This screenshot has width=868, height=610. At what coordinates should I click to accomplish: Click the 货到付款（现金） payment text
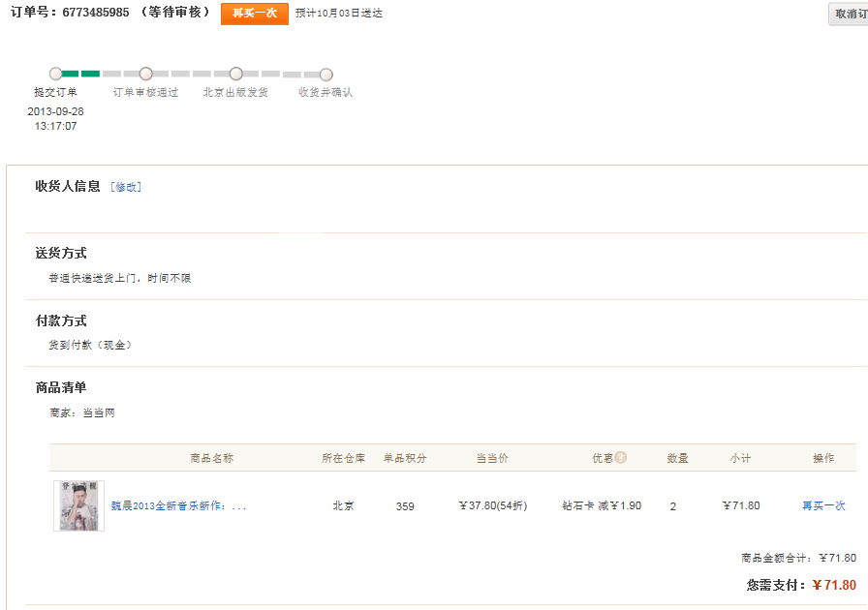tap(91, 345)
